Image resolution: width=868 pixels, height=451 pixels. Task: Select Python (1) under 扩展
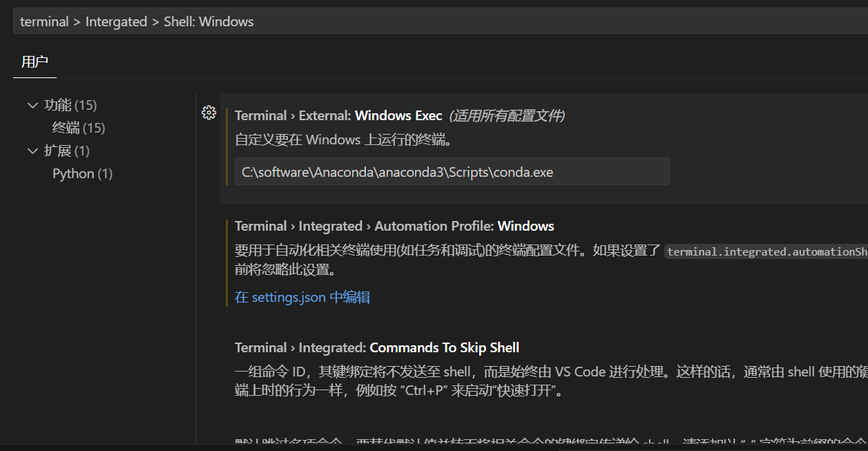pos(82,173)
